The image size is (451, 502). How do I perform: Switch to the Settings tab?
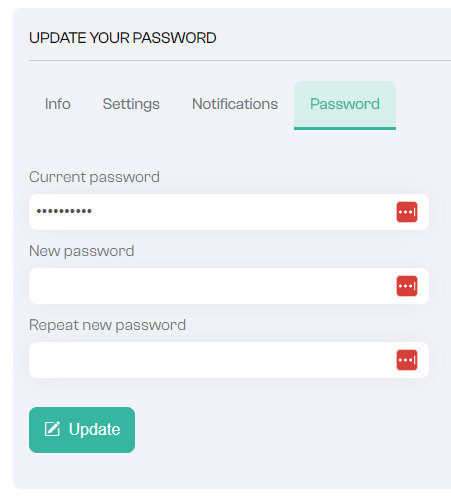(131, 104)
